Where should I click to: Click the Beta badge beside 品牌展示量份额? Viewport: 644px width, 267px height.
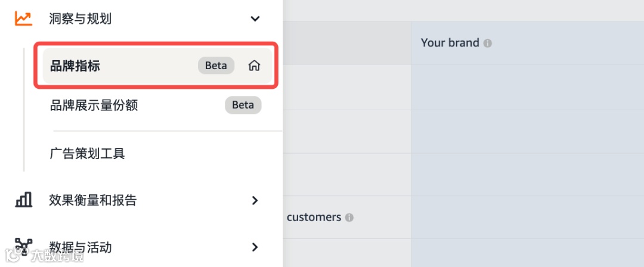click(243, 105)
